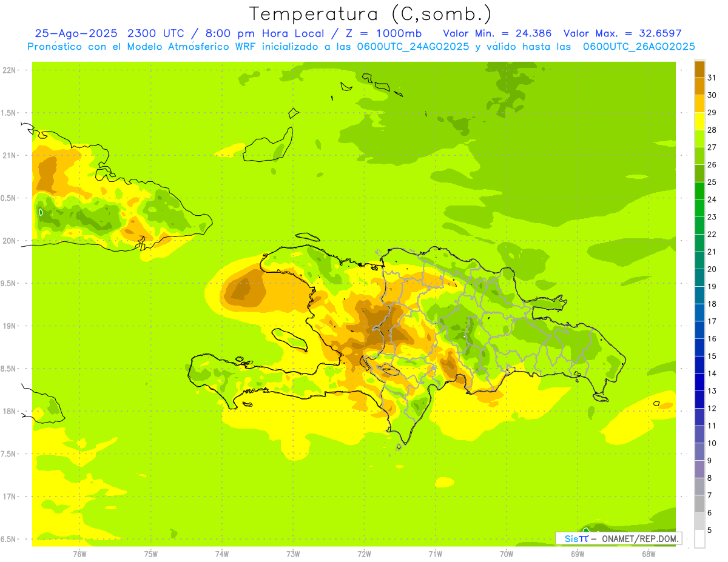The height and width of the screenshot is (562, 728).
Task: Pick the purple legend swatch between 8 and 9
Action: 699,469
